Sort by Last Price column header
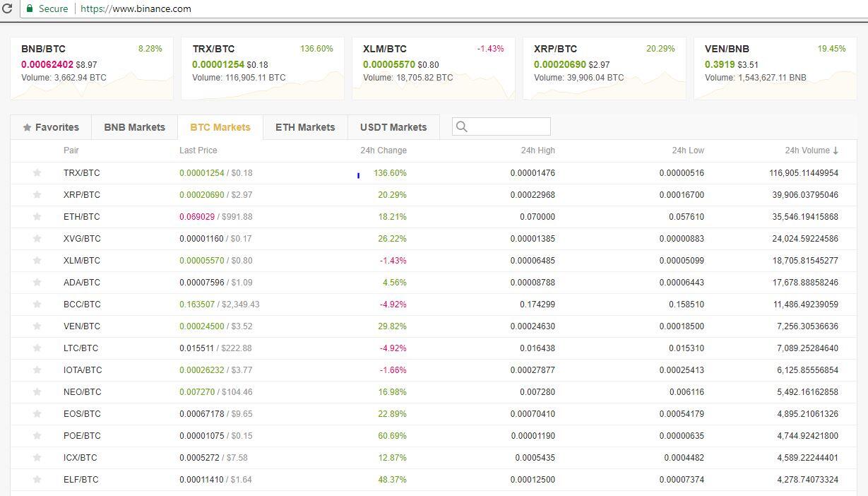The height and width of the screenshot is (496, 868). pyautogui.click(x=198, y=150)
